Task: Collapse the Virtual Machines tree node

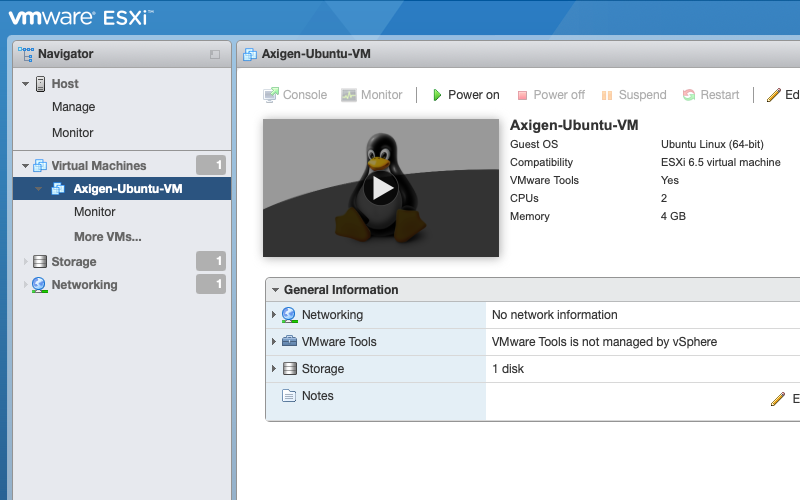Action: 25,166
